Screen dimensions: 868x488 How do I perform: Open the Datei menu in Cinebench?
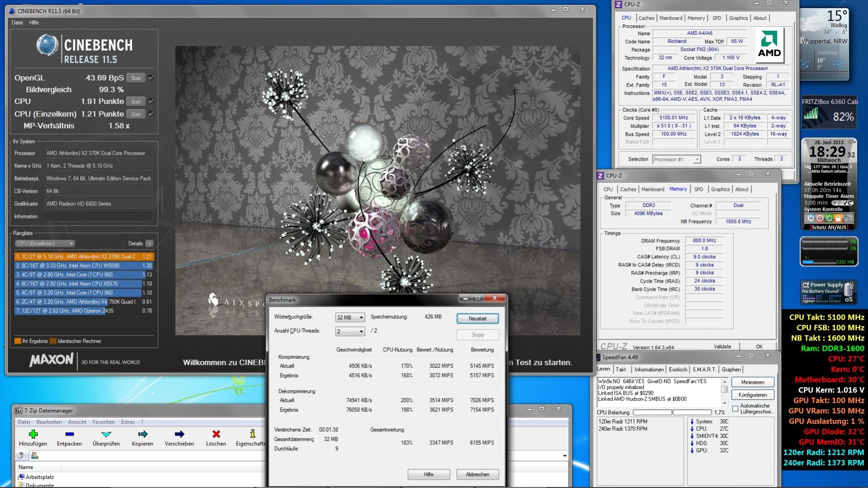pos(17,23)
